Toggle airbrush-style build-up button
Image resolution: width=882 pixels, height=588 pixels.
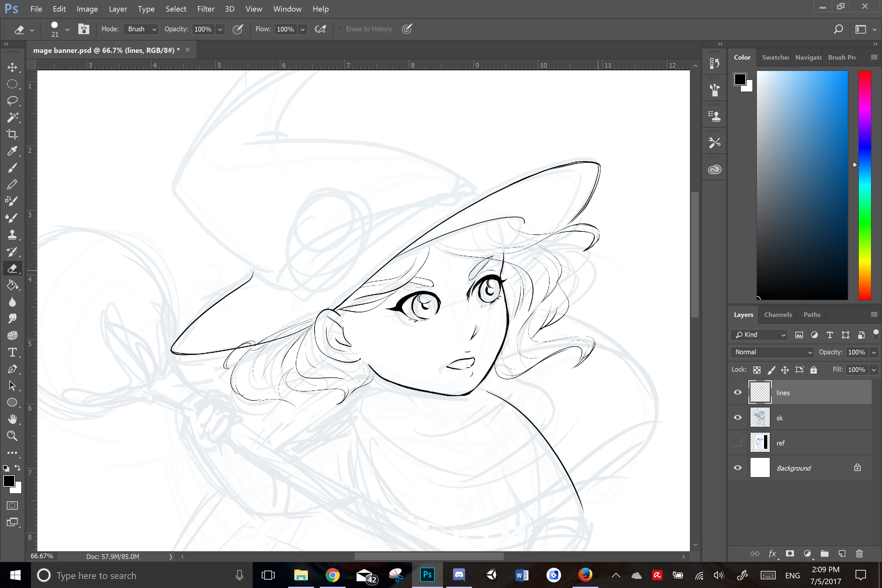tap(320, 29)
